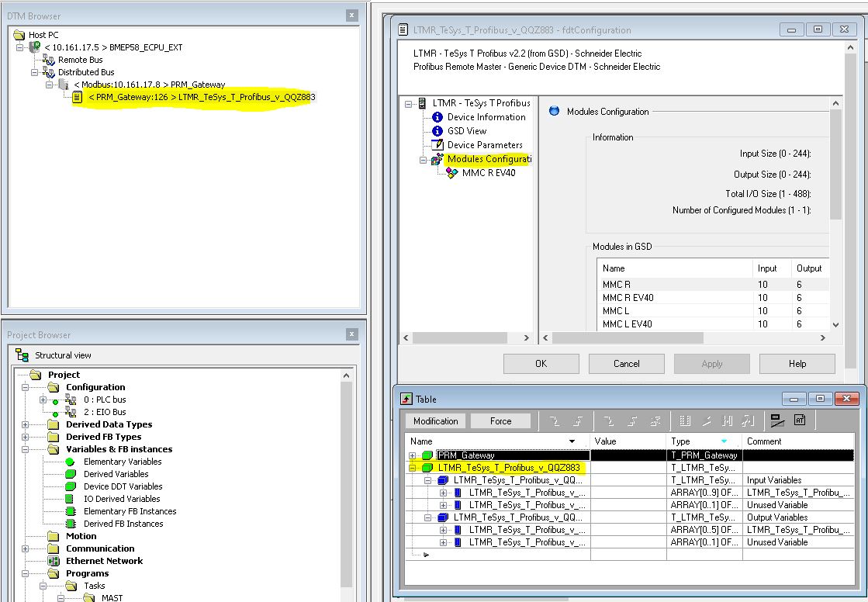Select the Output Variables comment cell in Table
The image size is (868, 602).
pyautogui.click(x=800, y=517)
